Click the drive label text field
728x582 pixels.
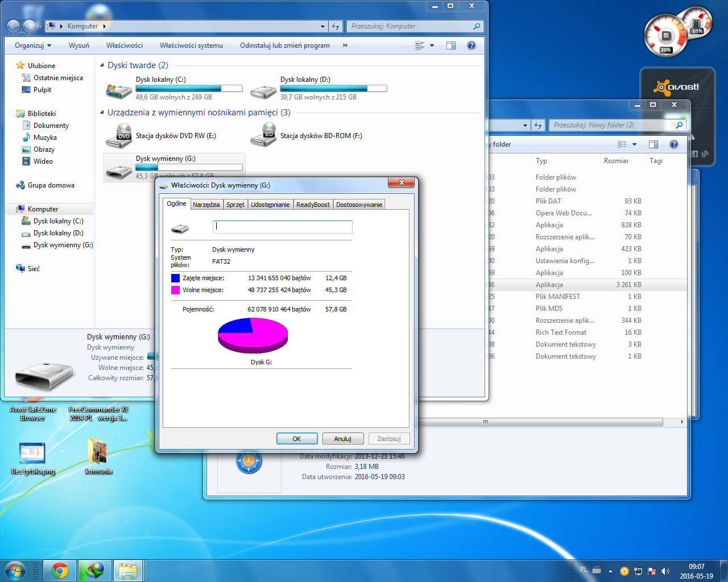(283, 227)
